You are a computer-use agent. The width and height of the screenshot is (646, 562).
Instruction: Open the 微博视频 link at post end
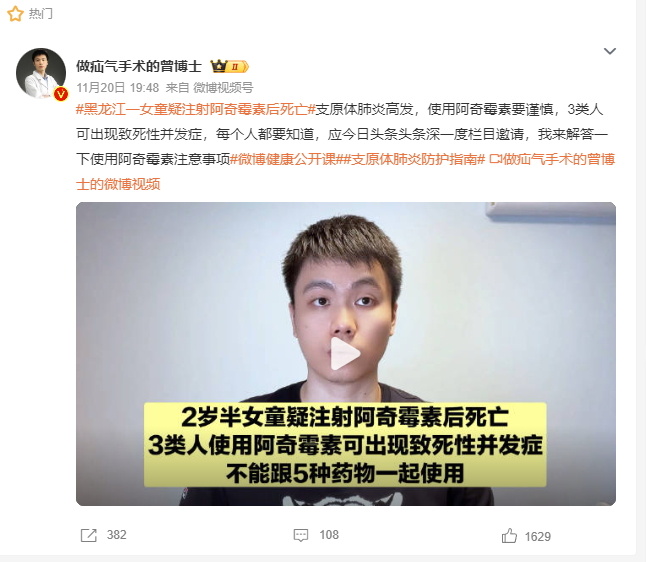pyautogui.click(x=346, y=171)
